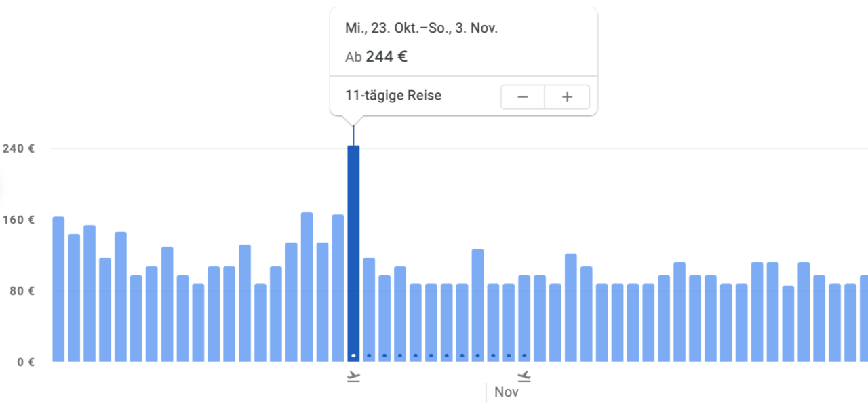The image size is (868, 404).
Task: Select the first blue dot after the selected bar
Action: (369, 354)
